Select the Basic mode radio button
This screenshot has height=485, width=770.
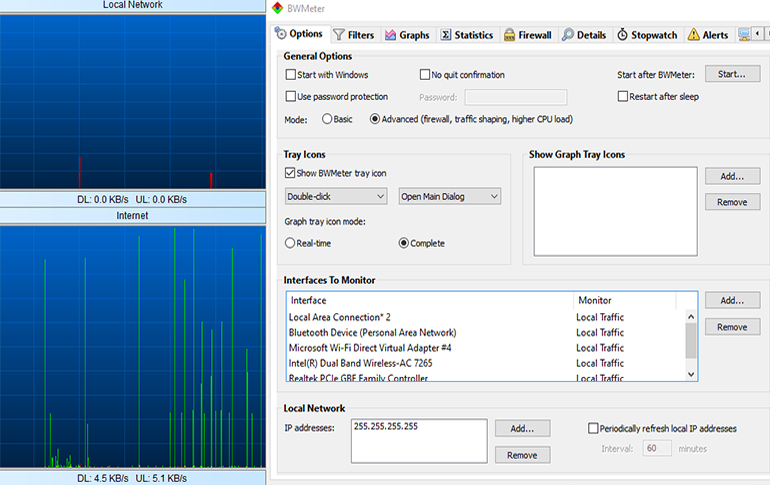(327, 119)
